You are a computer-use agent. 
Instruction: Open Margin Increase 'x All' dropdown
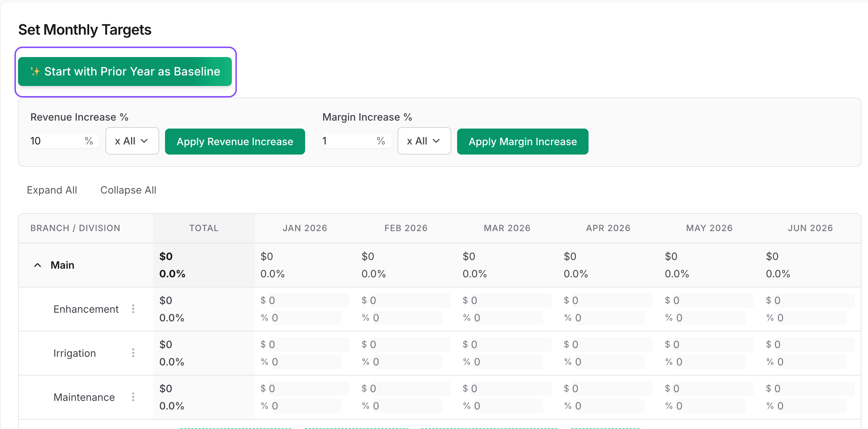point(424,141)
